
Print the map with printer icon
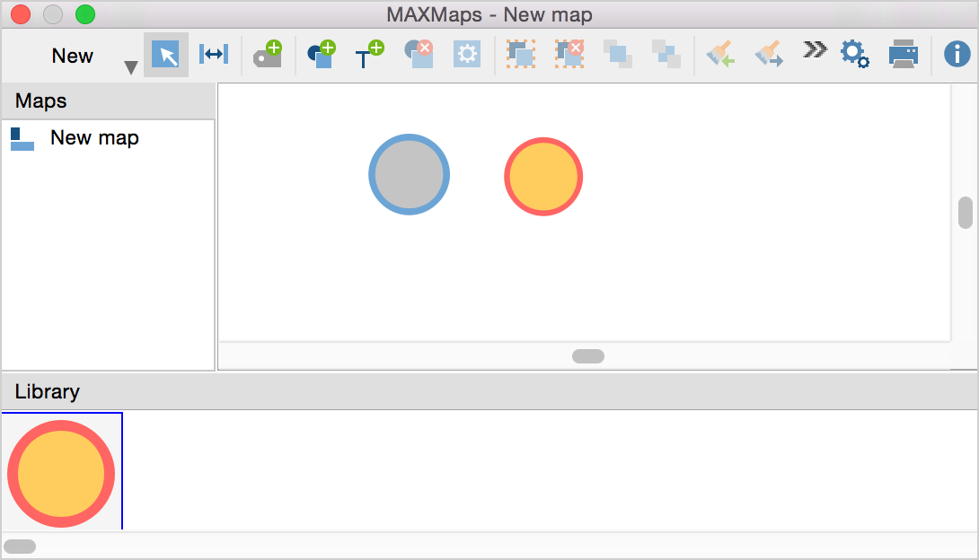904,54
